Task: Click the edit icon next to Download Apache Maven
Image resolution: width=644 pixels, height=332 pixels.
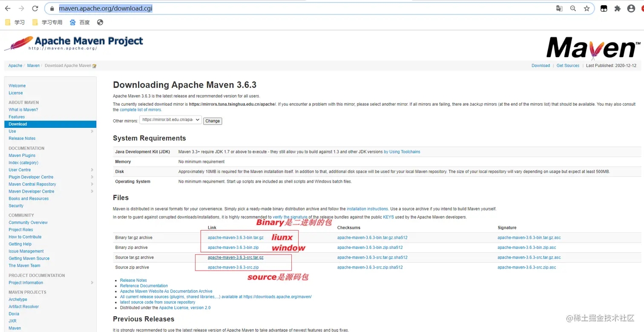Action: [94, 66]
